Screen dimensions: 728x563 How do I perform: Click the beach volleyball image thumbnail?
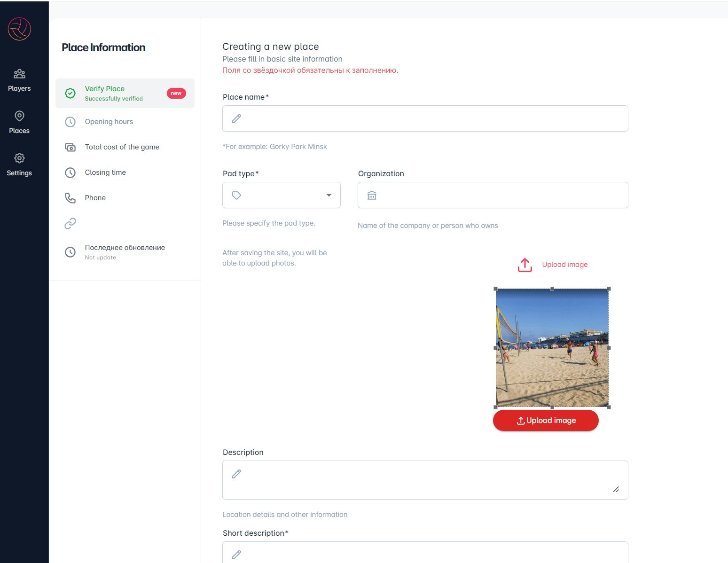(x=552, y=348)
